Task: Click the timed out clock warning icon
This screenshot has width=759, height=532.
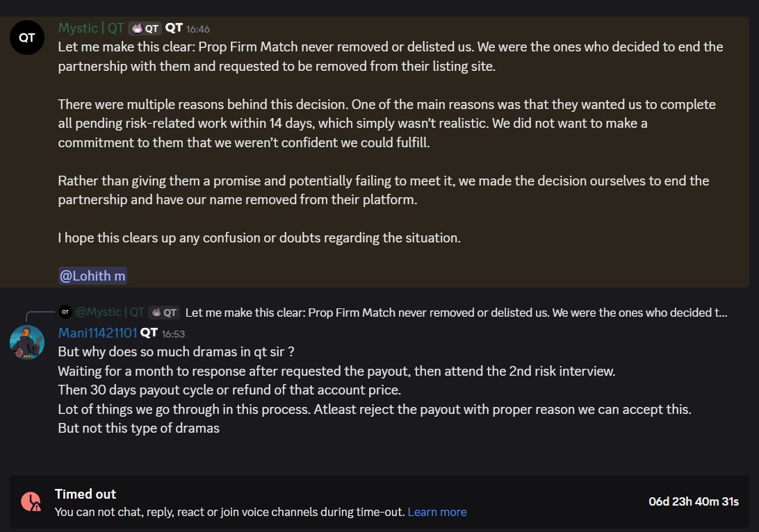Action: click(x=31, y=501)
